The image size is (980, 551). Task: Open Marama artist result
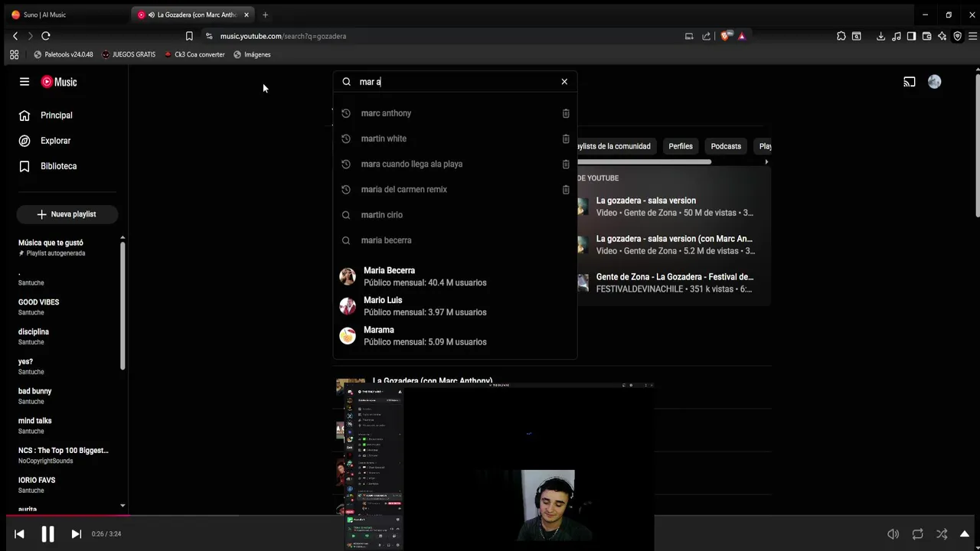tap(455, 336)
